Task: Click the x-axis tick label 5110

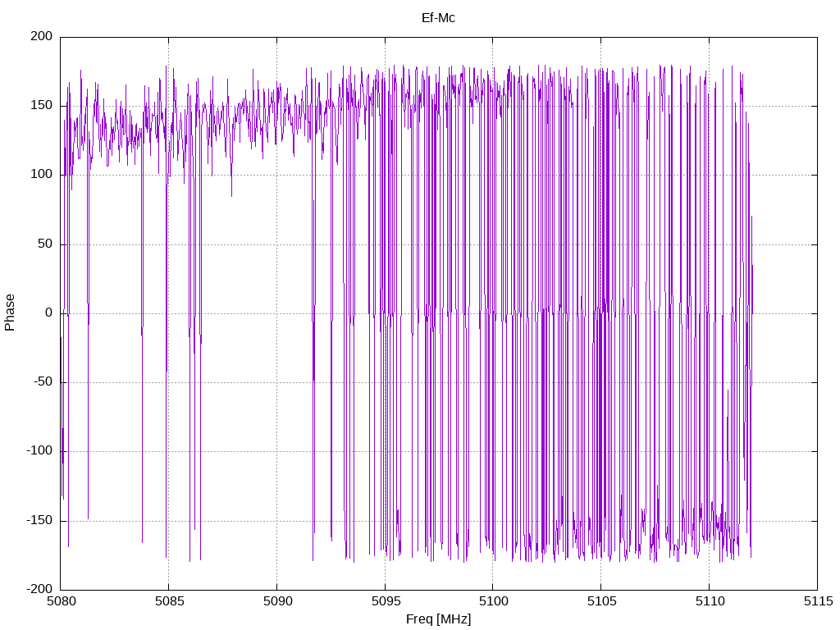Action: point(710,601)
